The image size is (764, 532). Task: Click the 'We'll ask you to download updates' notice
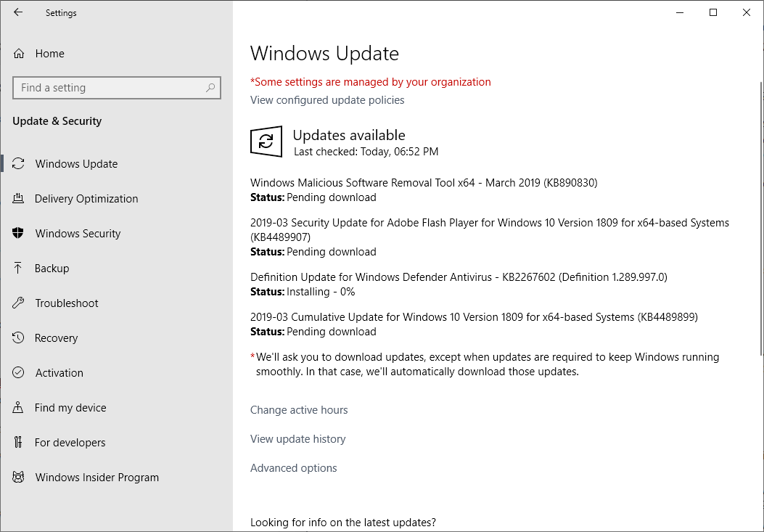click(485, 364)
